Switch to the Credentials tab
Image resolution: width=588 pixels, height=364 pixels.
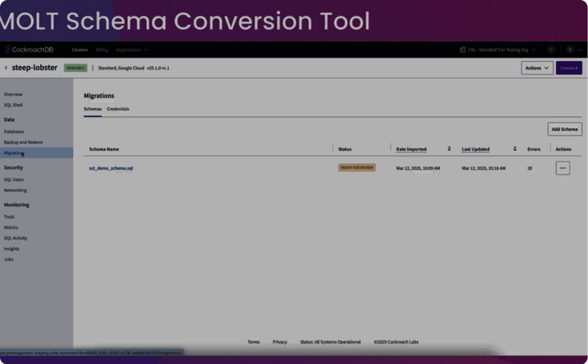pyautogui.click(x=118, y=109)
